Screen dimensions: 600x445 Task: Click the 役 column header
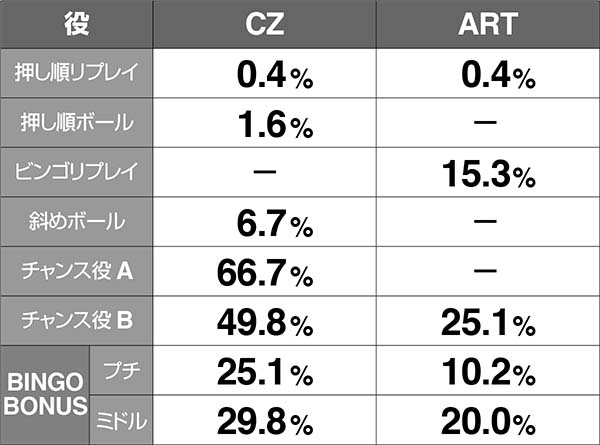[76, 24]
